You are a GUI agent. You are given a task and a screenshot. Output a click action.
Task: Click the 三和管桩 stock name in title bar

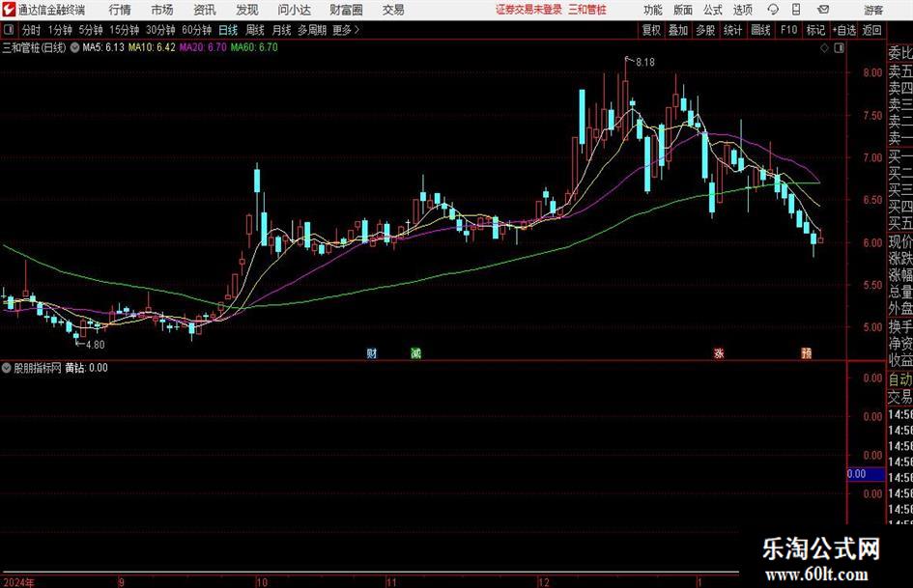tap(587, 10)
